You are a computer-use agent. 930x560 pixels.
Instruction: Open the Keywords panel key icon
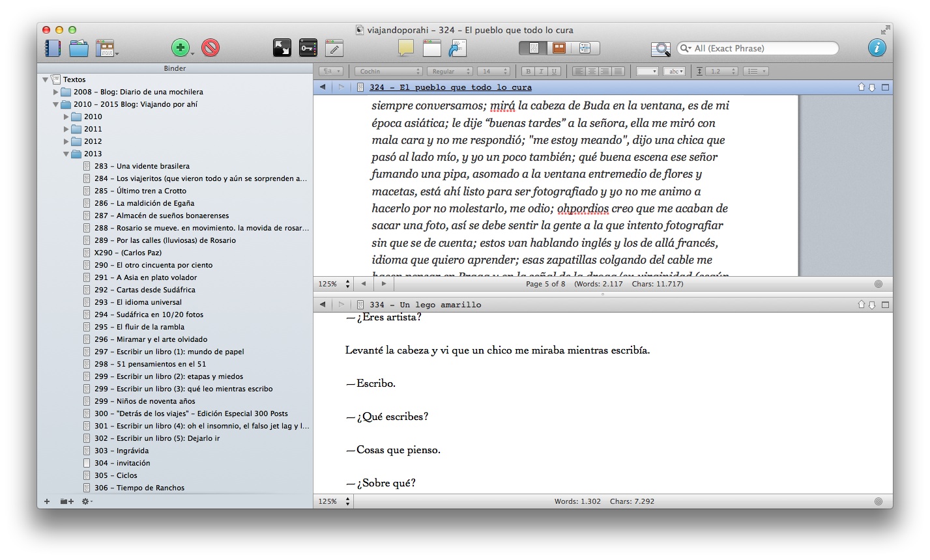pos(308,48)
